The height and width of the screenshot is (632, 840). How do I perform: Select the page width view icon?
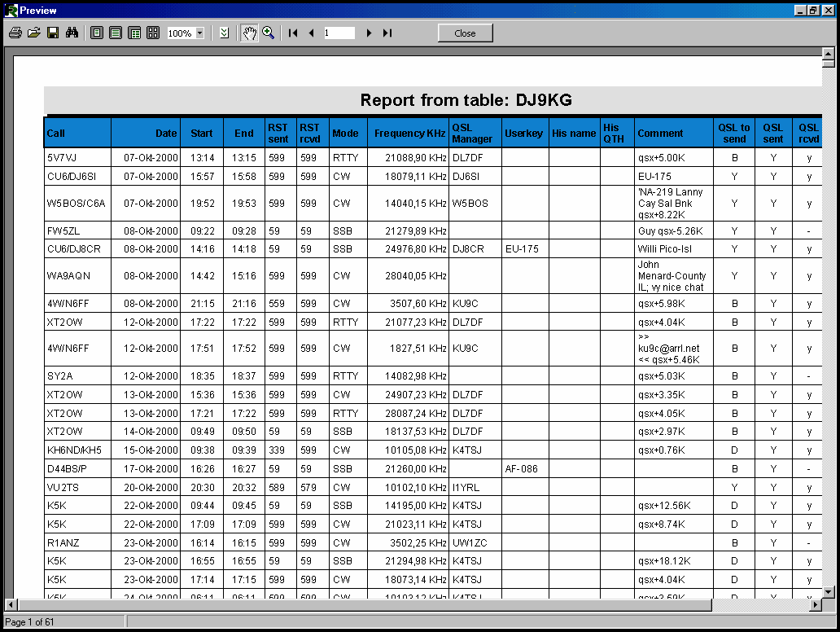point(116,33)
